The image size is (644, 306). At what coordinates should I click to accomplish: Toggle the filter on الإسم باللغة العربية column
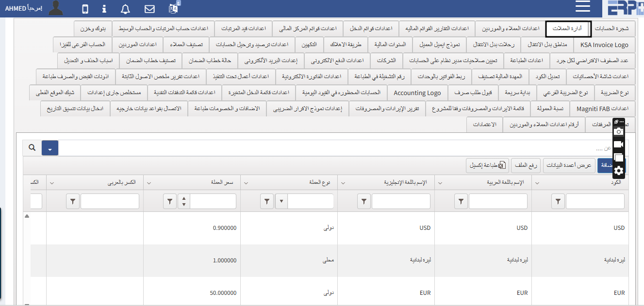[461, 201]
